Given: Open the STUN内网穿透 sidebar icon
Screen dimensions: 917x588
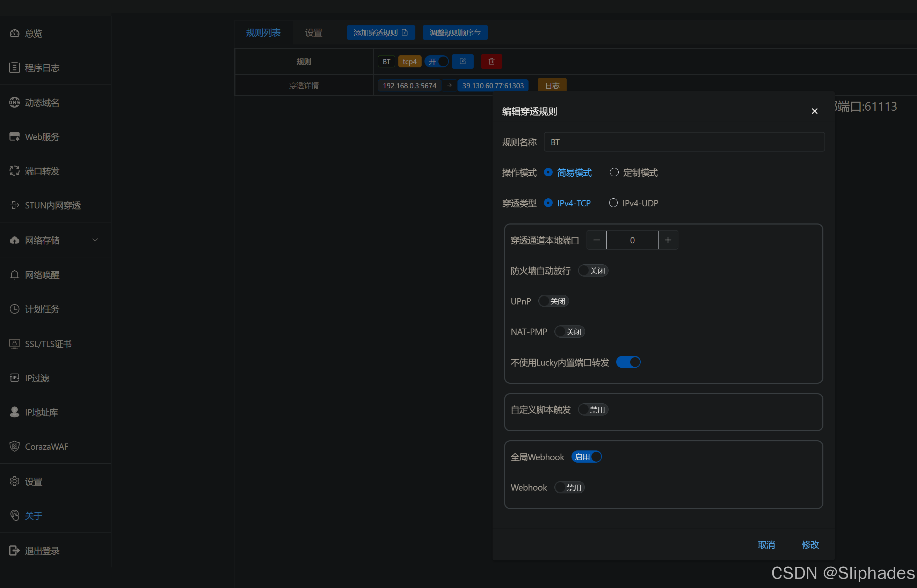Looking at the screenshot, I should (x=15, y=205).
